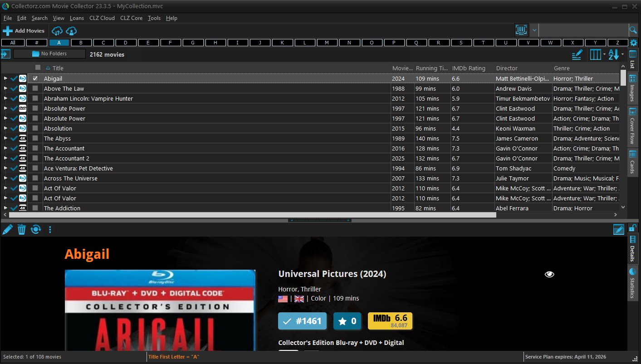Screen dimensions: 641x364
Task: Sort by the IMDb Rating column header
Action: tap(469, 68)
